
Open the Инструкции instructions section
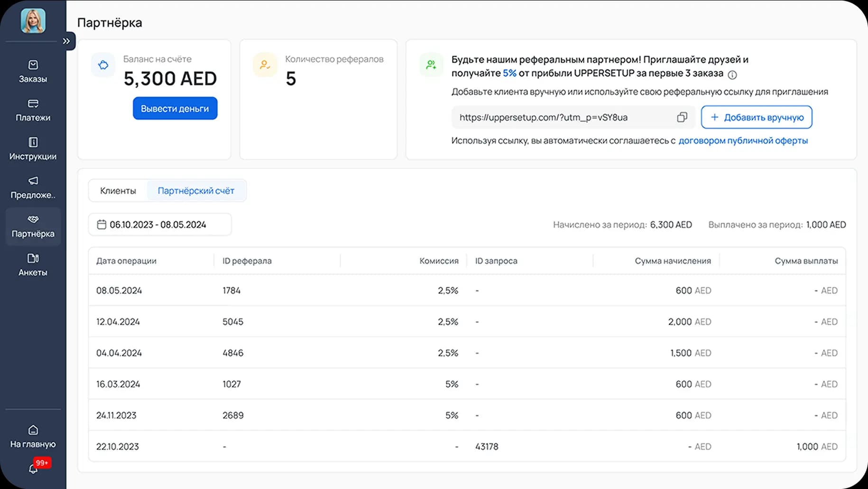[x=33, y=149]
